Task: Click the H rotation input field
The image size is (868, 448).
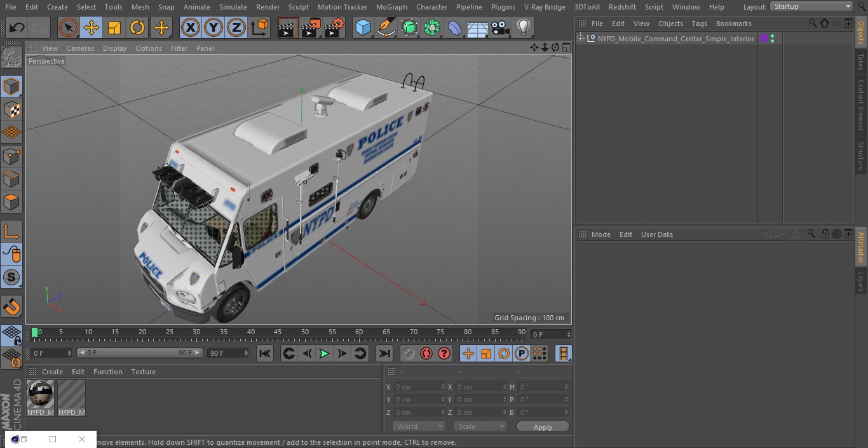Action: click(x=544, y=387)
